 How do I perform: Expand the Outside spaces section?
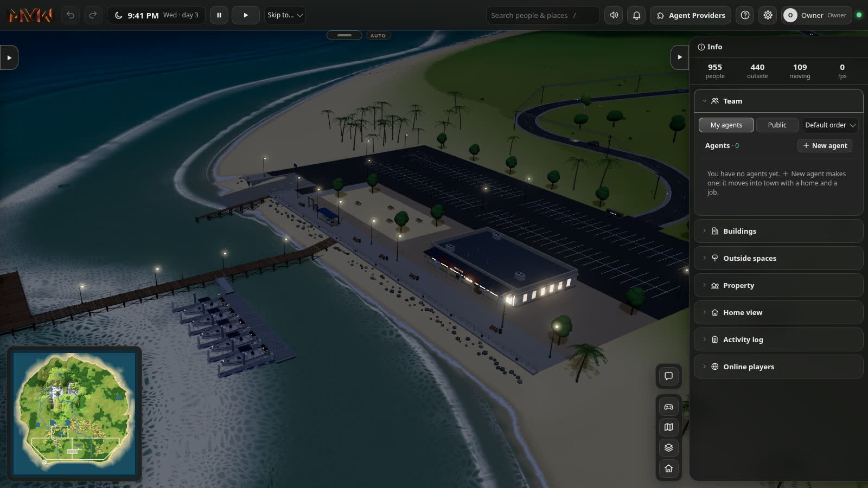[x=778, y=258]
